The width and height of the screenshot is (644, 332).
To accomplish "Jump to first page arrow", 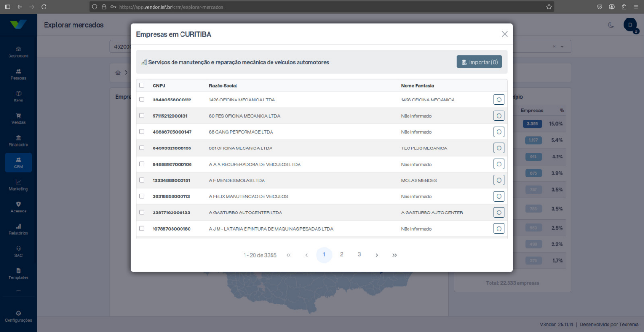I will click(289, 255).
